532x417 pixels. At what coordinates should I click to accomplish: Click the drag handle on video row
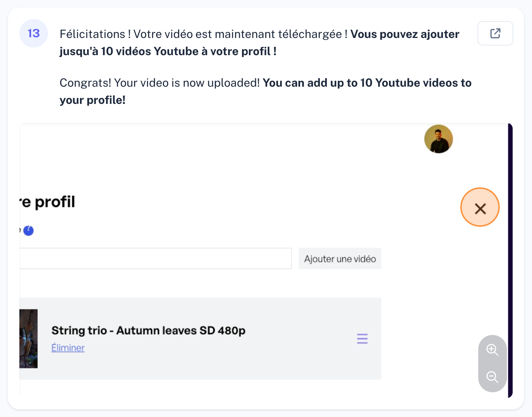[362, 339]
